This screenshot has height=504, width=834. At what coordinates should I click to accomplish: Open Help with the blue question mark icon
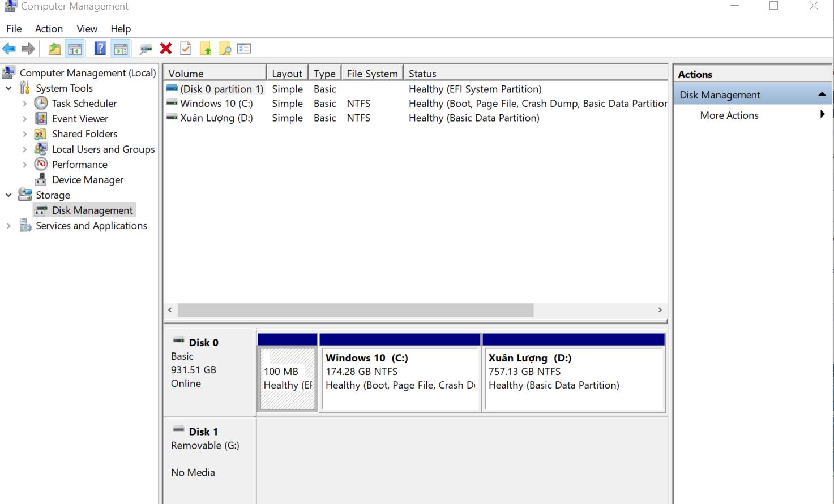point(100,49)
